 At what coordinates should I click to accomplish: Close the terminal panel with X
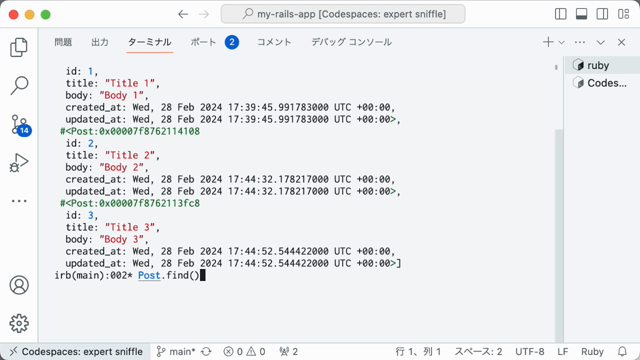tap(621, 42)
